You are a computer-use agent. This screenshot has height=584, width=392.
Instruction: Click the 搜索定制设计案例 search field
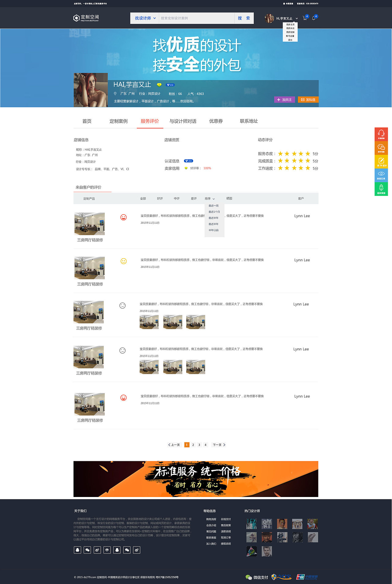tap(197, 18)
